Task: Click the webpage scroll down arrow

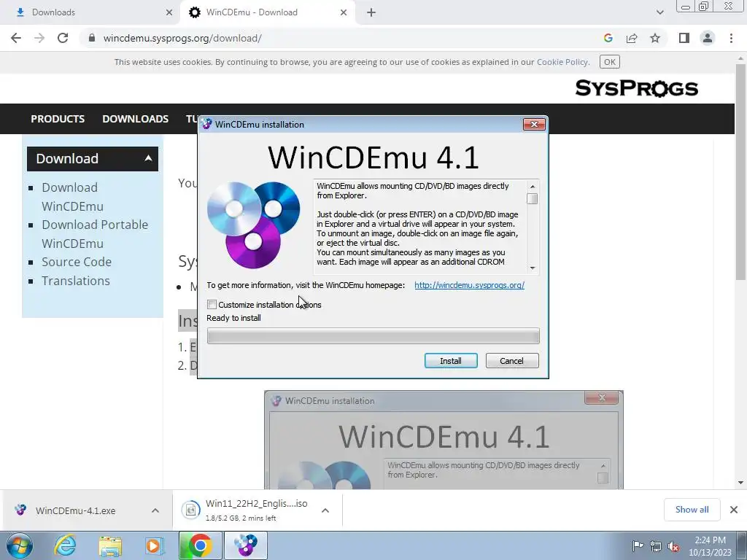Action: tap(740, 483)
